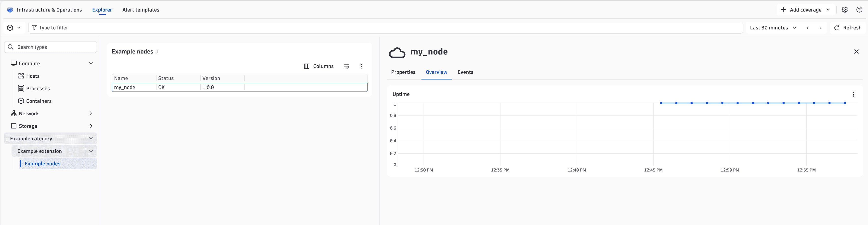Collapse the Example extension chevron
The height and width of the screenshot is (225, 868).
[x=91, y=151]
